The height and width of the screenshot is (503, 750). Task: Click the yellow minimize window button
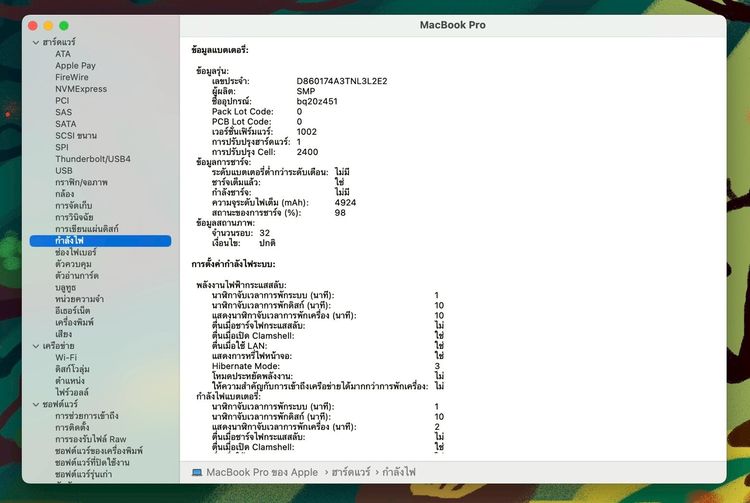(x=48, y=26)
